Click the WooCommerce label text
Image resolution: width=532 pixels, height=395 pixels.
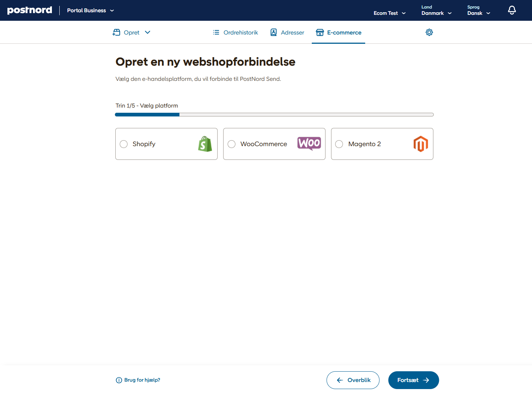click(264, 144)
